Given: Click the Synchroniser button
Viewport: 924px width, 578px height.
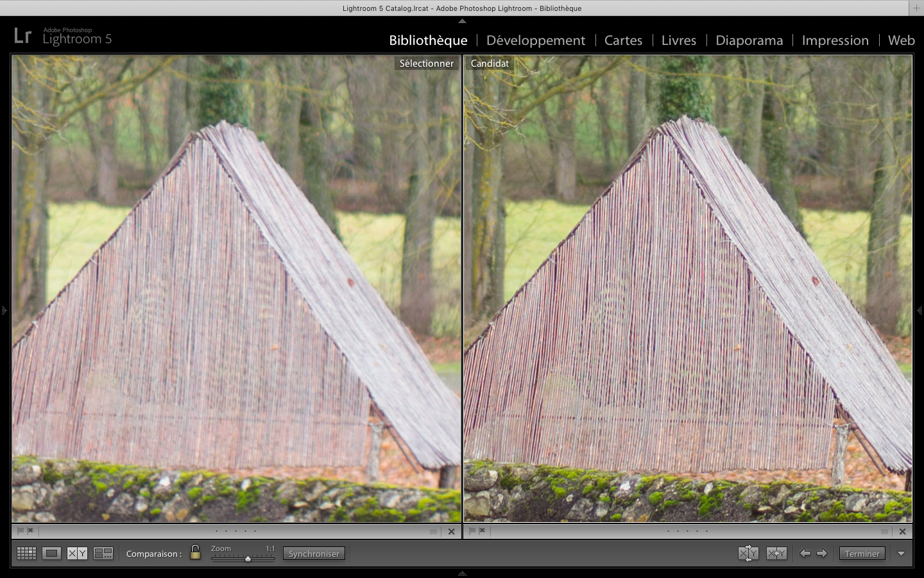Looking at the screenshot, I should click(x=314, y=554).
